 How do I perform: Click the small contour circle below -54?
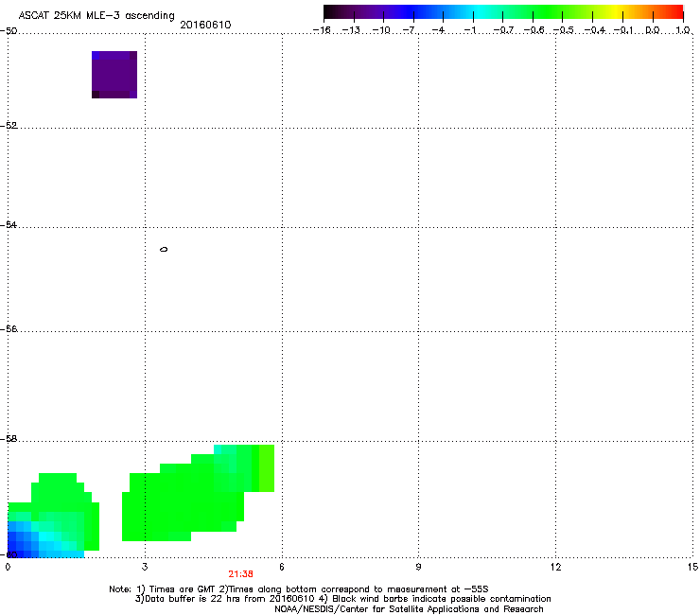(164, 249)
